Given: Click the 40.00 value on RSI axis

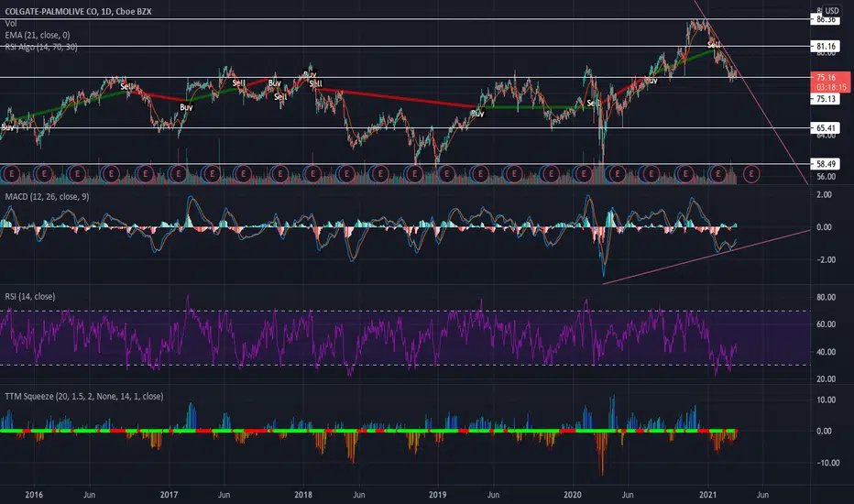Looking at the screenshot, I should click(826, 352).
